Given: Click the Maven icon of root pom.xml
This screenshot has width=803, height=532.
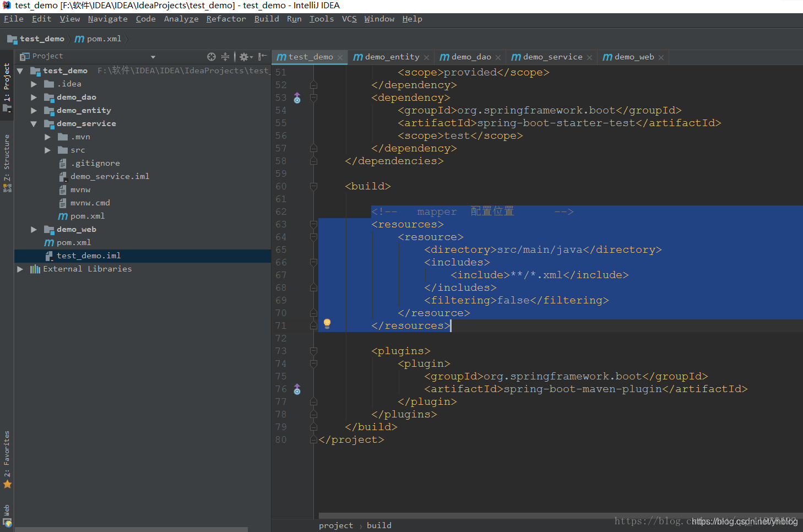Looking at the screenshot, I should [x=49, y=243].
